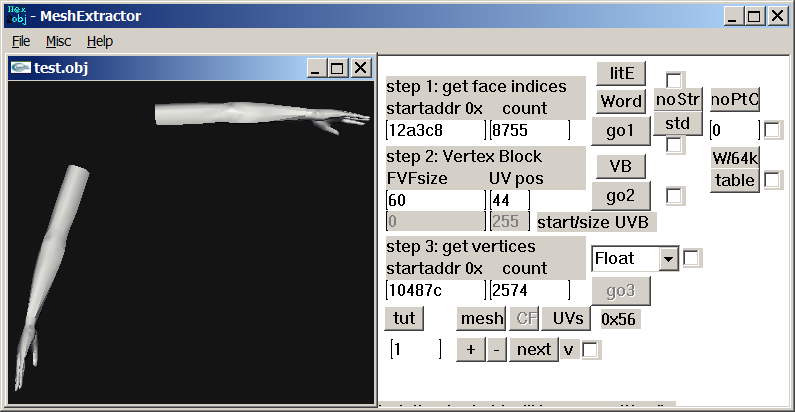This screenshot has width=795, height=412.
Task: Click the minus button
Action: 497,350
